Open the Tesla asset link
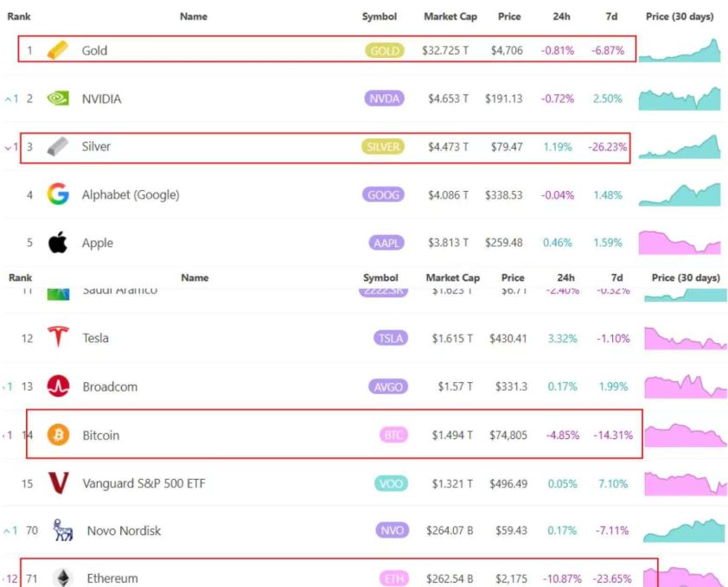 point(96,338)
